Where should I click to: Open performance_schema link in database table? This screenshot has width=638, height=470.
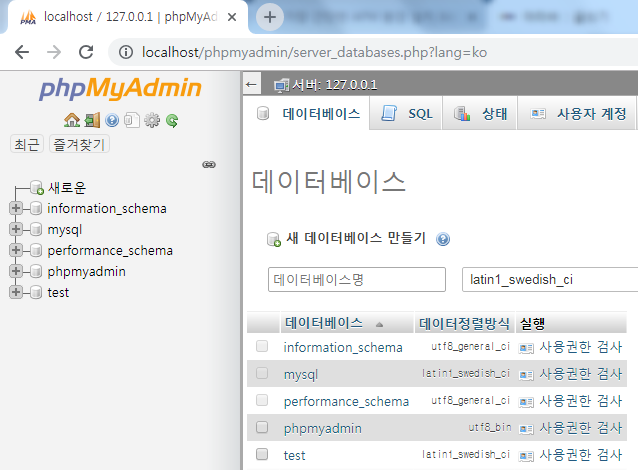[x=346, y=401]
